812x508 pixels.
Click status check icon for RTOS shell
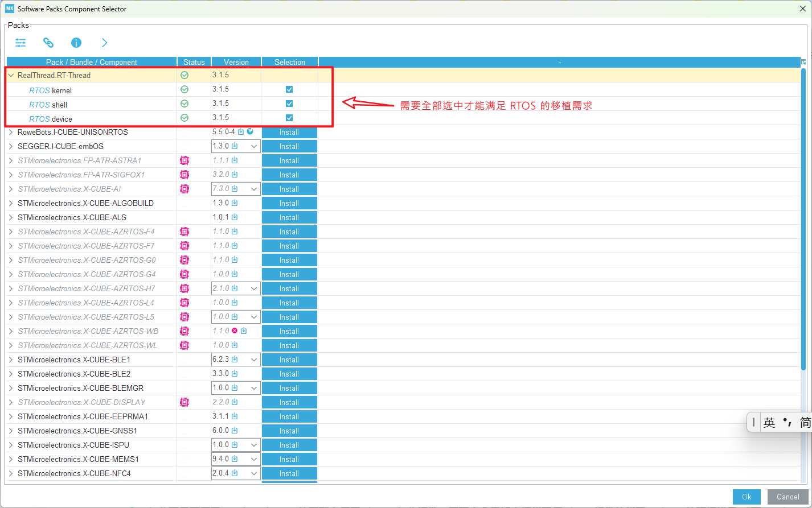pos(184,104)
